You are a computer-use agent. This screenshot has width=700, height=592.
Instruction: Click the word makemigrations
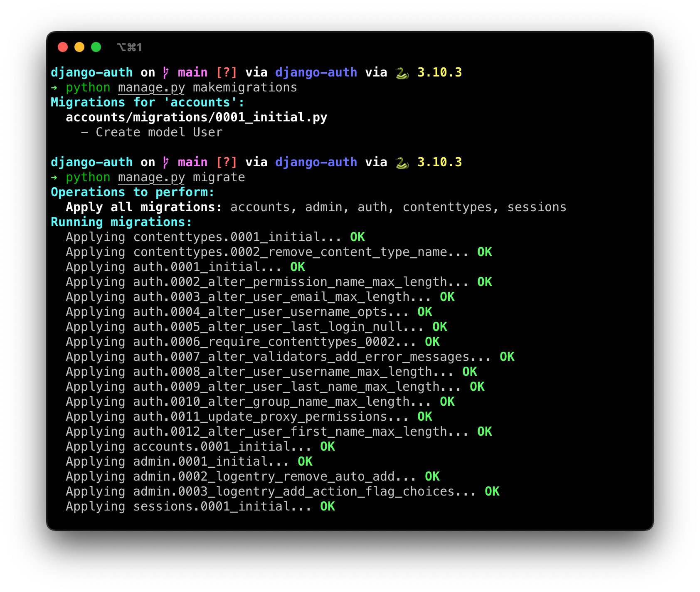245,87
